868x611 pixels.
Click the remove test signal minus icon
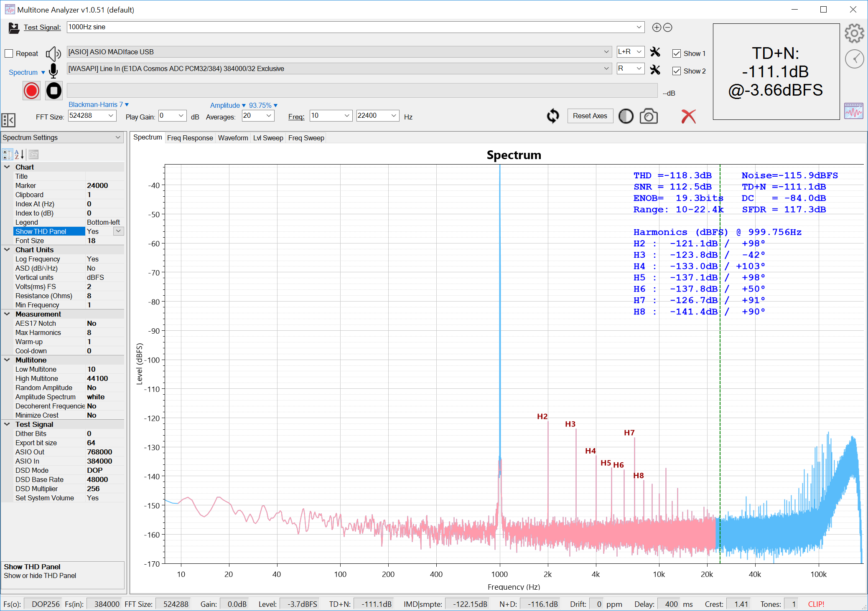pyautogui.click(x=668, y=28)
